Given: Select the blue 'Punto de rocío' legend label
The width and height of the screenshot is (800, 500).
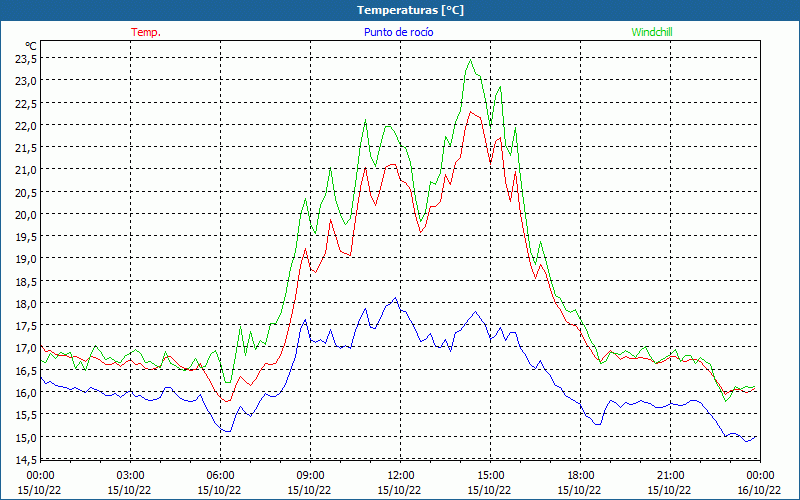Looking at the screenshot, I should [398, 32].
